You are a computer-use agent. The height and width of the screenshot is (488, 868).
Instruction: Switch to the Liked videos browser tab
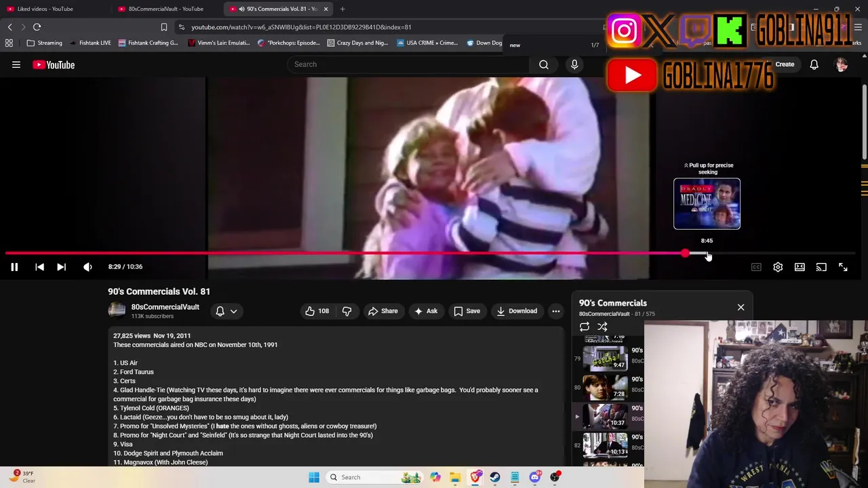click(45, 9)
